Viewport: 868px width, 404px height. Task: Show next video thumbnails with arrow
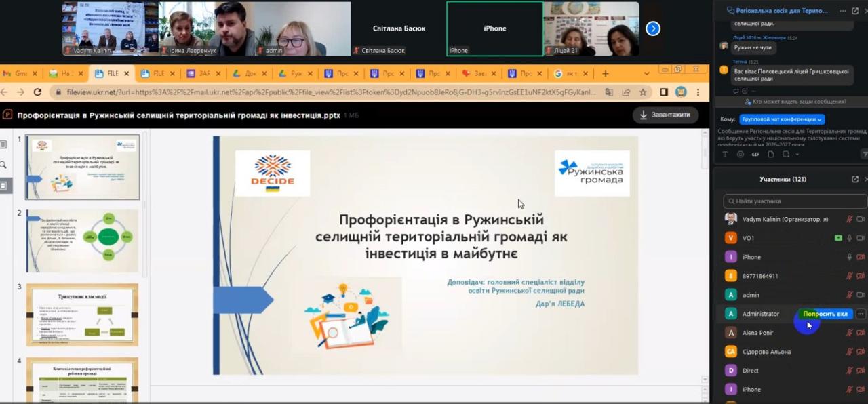click(x=652, y=28)
